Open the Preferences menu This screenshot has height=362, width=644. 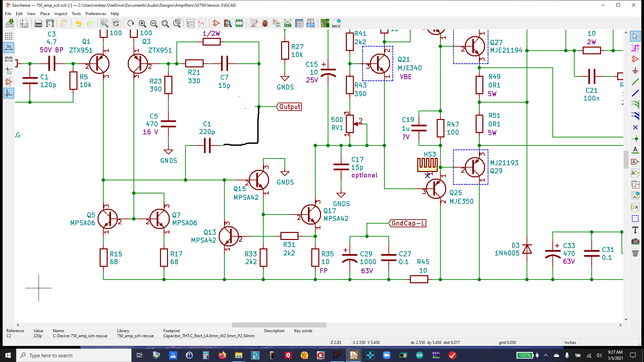click(x=96, y=14)
